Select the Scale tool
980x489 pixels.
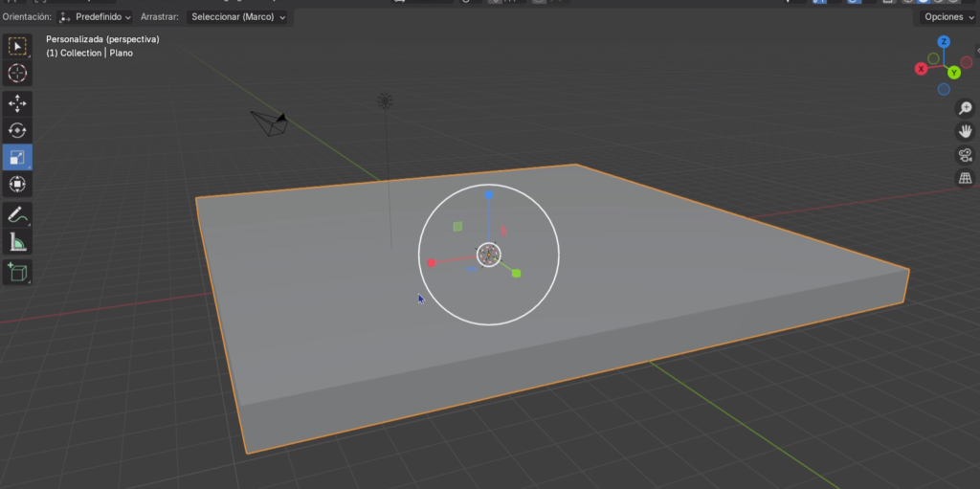(17, 157)
